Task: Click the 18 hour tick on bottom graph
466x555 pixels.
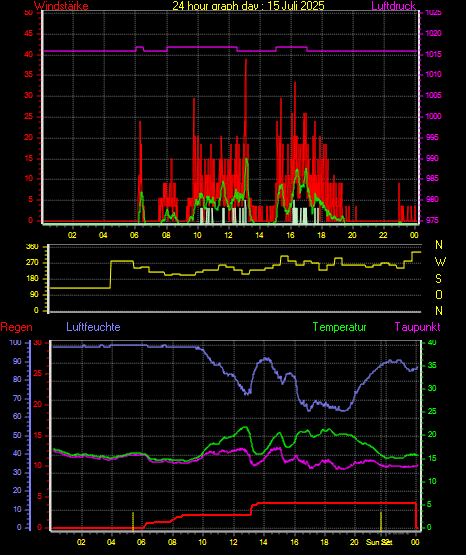Action: click(x=324, y=542)
